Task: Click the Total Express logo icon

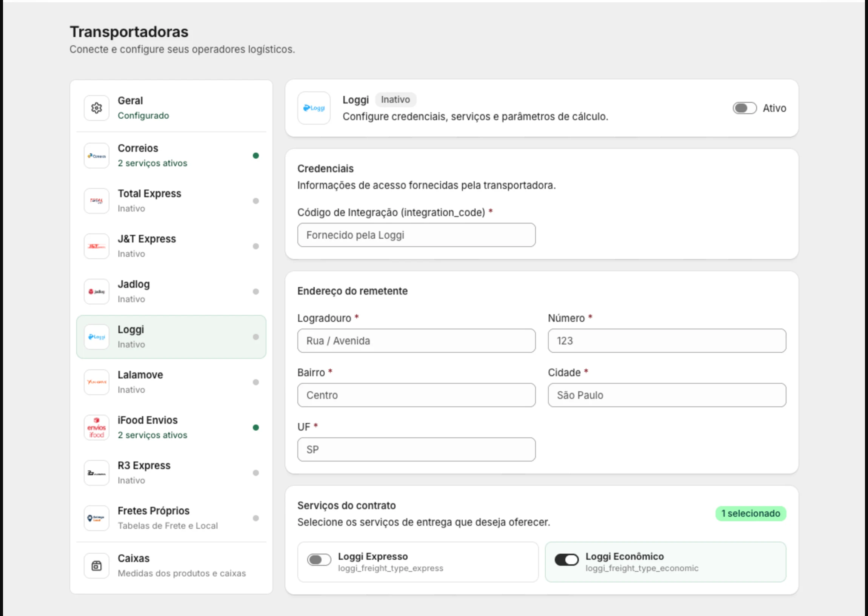Action: pos(97,201)
